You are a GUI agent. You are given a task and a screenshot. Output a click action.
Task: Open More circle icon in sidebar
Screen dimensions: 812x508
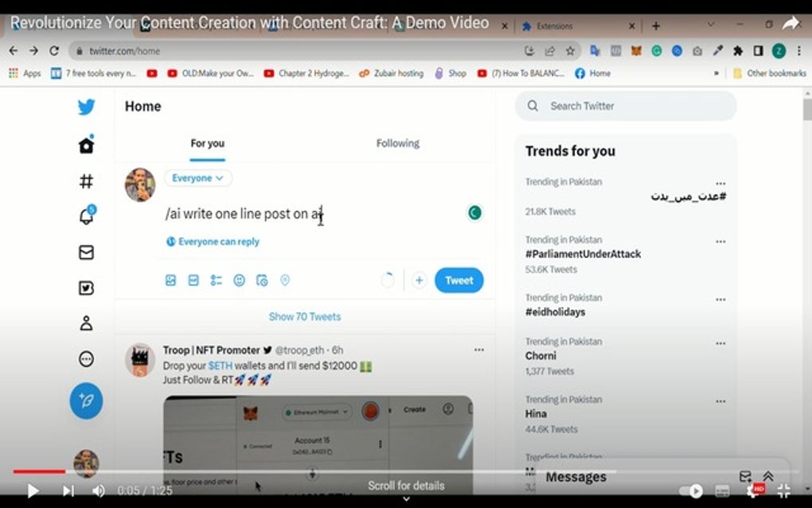click(87, 359)
